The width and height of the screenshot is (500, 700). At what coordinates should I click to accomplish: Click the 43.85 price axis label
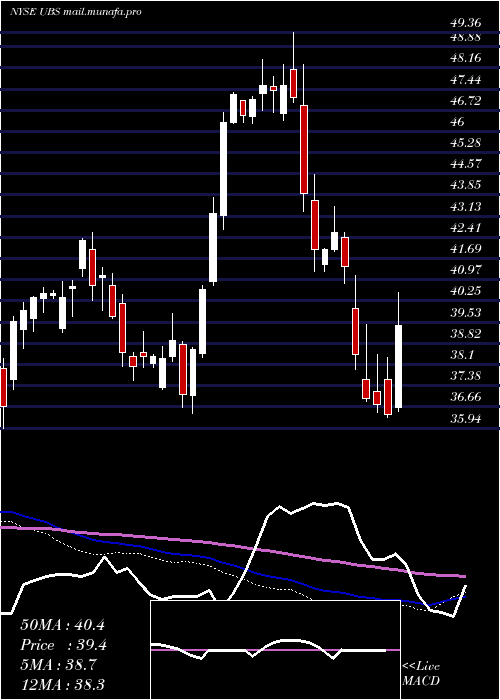point(466,185)
